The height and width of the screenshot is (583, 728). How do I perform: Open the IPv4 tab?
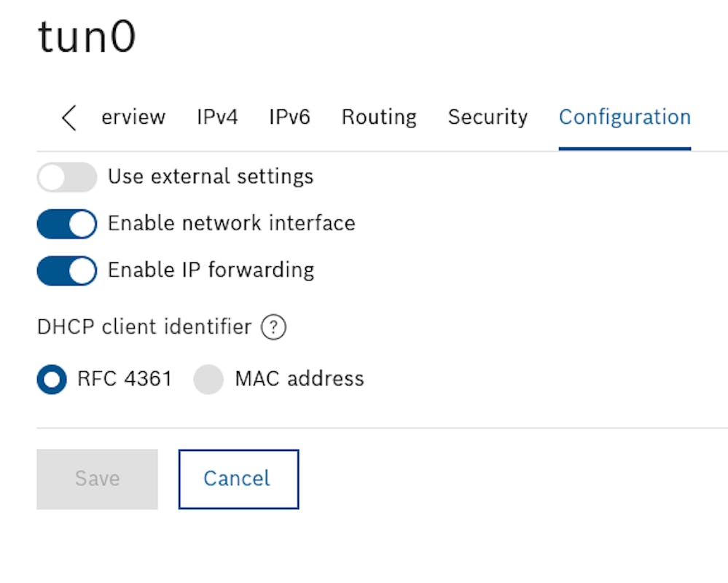pos(217,117)
